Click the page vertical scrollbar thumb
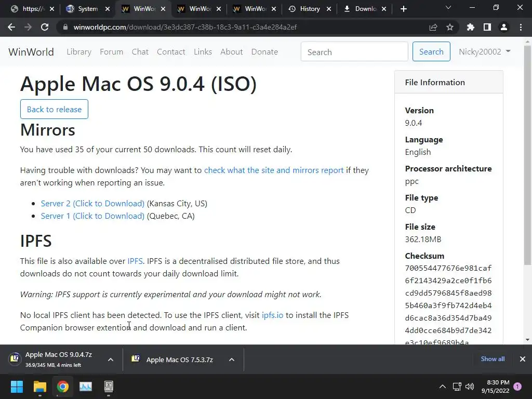This screenshot has width=532, height=399. coord(527,154)
